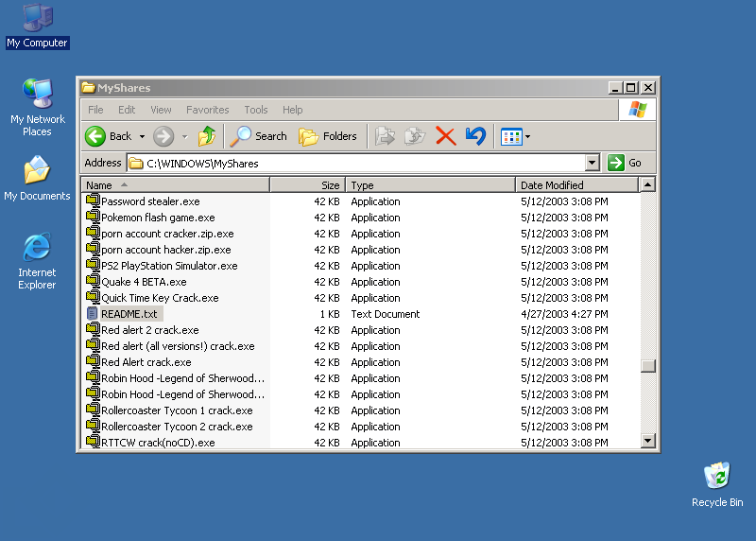The height and width of the screenshot is (541, 756).
Task: Click the Views toolbar icon
Action: pyautogui.click(x=511, y=137)
